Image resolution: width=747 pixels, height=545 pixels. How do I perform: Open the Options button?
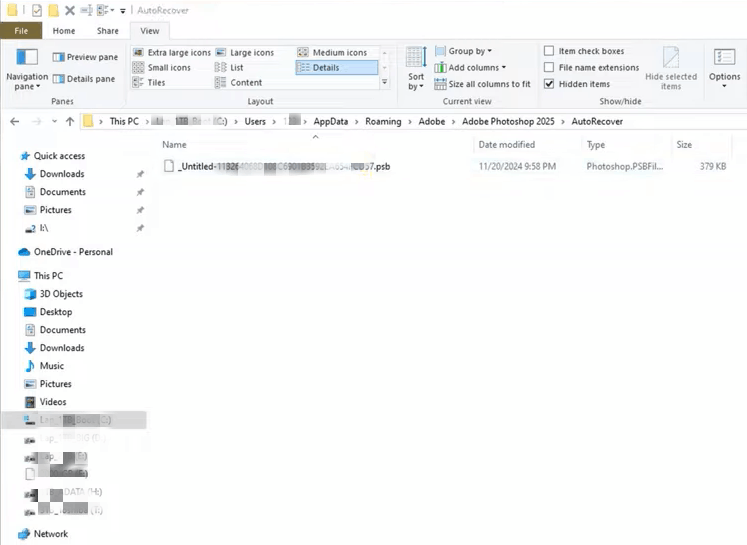[x=724, y=68]
